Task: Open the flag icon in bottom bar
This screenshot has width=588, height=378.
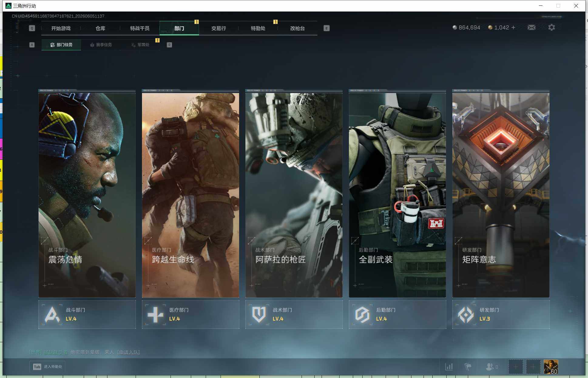Action: (x=468, y=367)
